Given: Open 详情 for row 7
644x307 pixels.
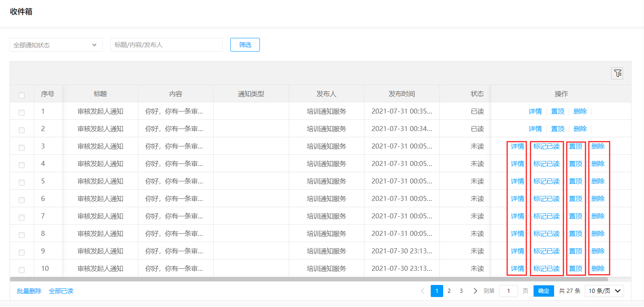Looking at the screenshot, I should point(517,216).
